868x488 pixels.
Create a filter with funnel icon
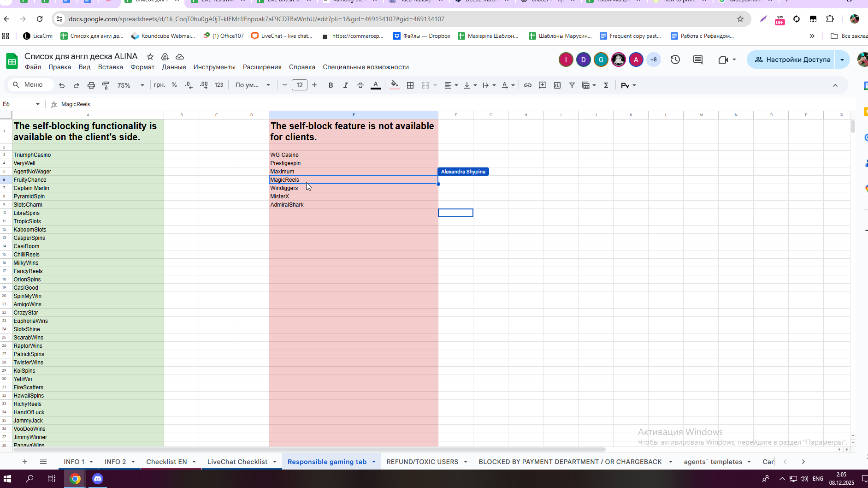click(x=572, y=85)
